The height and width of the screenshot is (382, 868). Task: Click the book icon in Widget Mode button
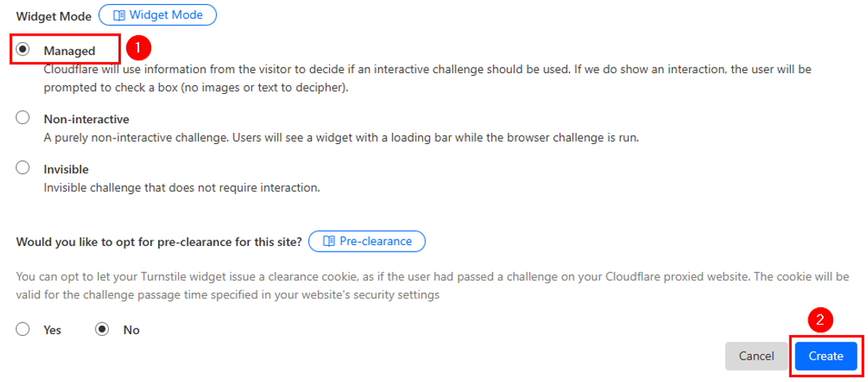coord(119,15)
